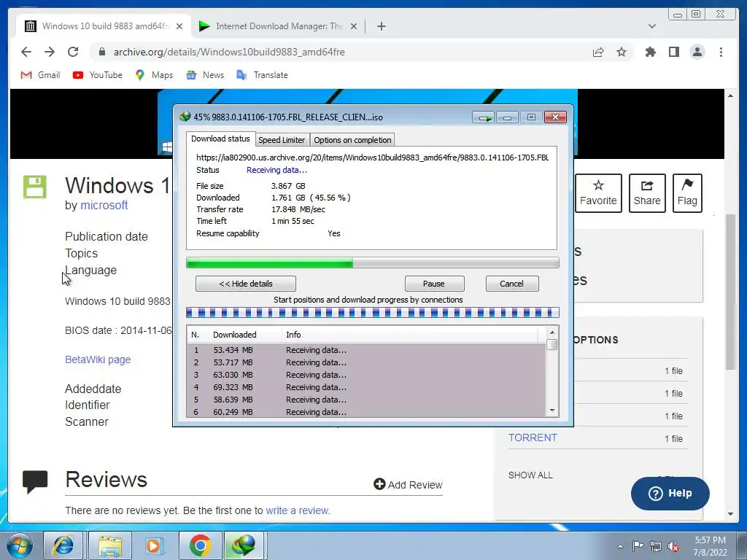Open the Speed Limiter tab in IDM
The image size is (747, 560).
[282, 140]
